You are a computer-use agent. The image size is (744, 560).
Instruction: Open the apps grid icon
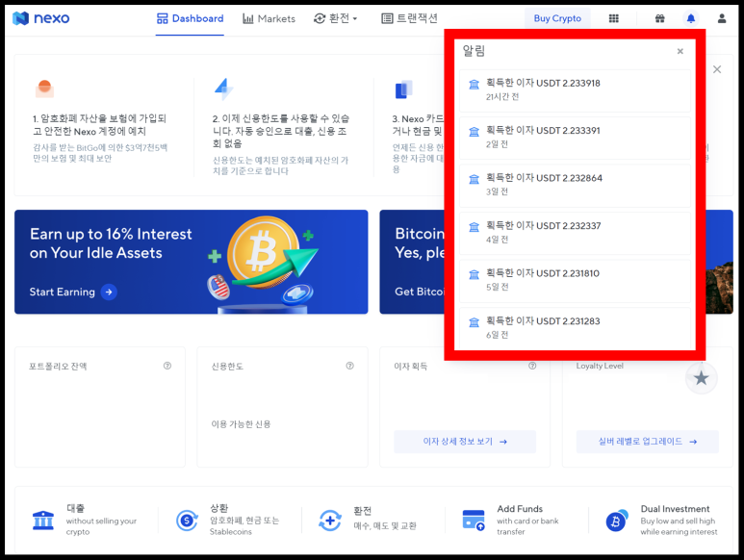click(613, 18)
